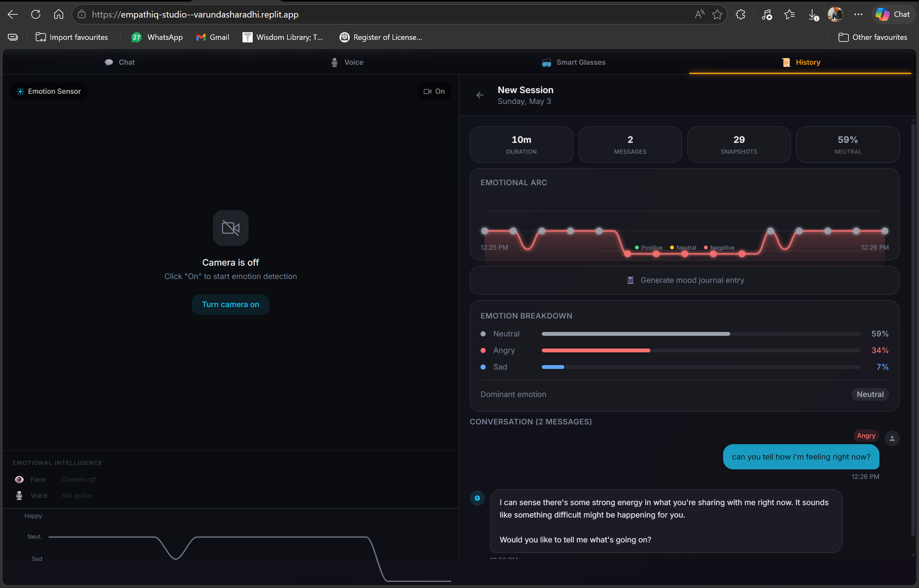
Task: Switch to the Chat tab
Action: (x=119, y=62)
